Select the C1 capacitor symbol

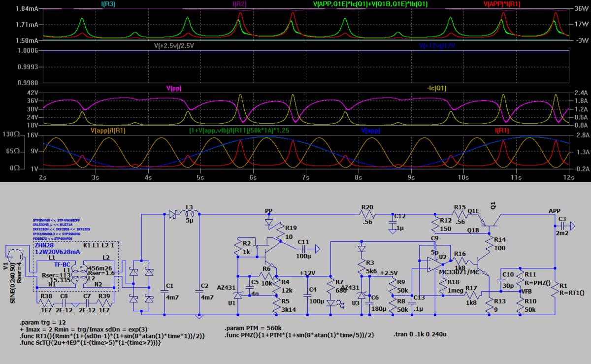[x=164, y=291]
